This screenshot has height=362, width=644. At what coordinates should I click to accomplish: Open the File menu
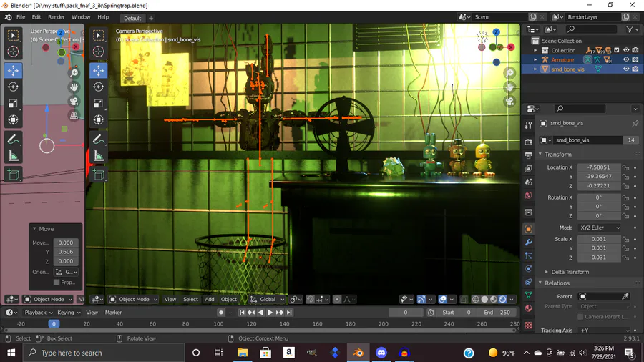pos(21,17)
